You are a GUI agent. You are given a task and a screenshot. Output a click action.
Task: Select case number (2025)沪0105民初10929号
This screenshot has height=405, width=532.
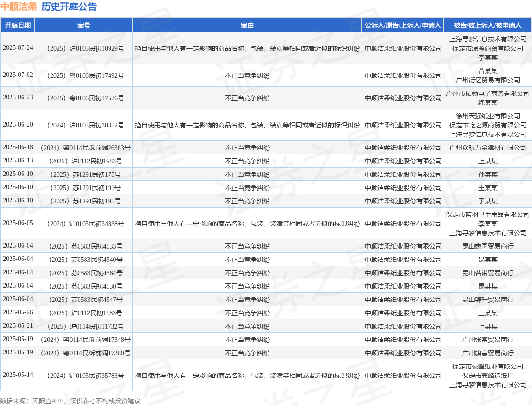pos(84,48)
